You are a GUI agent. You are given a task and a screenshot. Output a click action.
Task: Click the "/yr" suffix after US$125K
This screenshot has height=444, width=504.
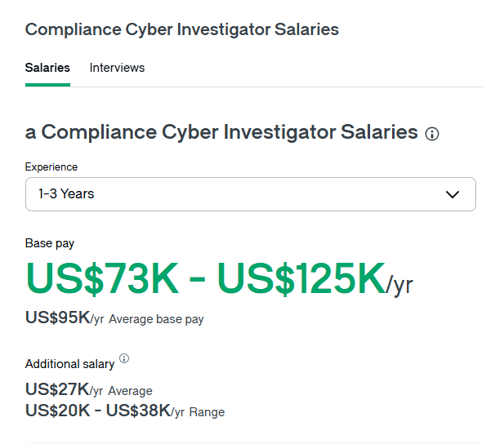coord(399,285)
